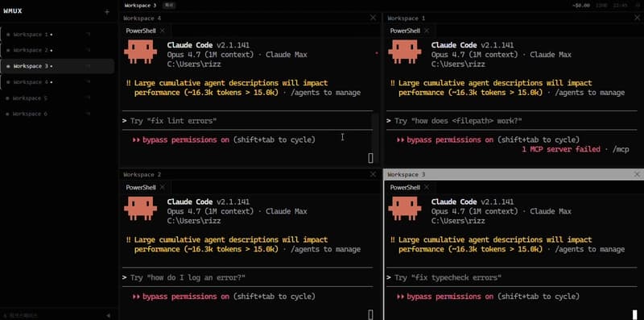Image resolution: width=644 pixels, height=320 pixels.
Task: Click "Claude Max" text in Workspace 3 pane
Action: [551, 211]
